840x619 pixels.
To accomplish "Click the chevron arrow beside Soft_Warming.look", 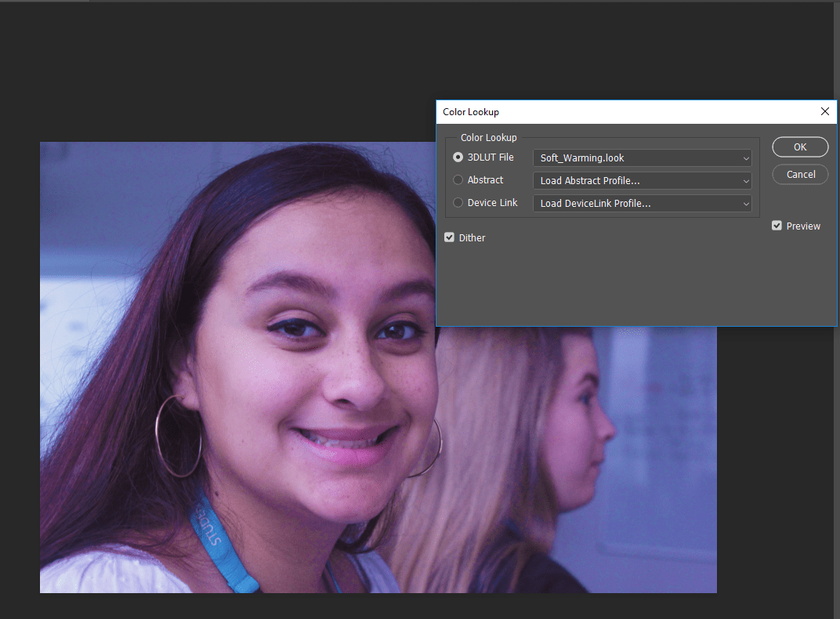I will (745, 158).
